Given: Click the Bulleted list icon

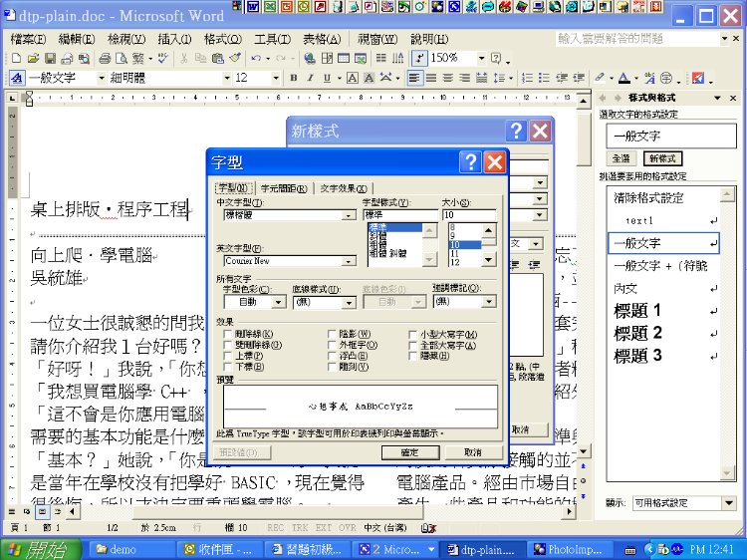Looking at the screenshot, I should (544, 78).
